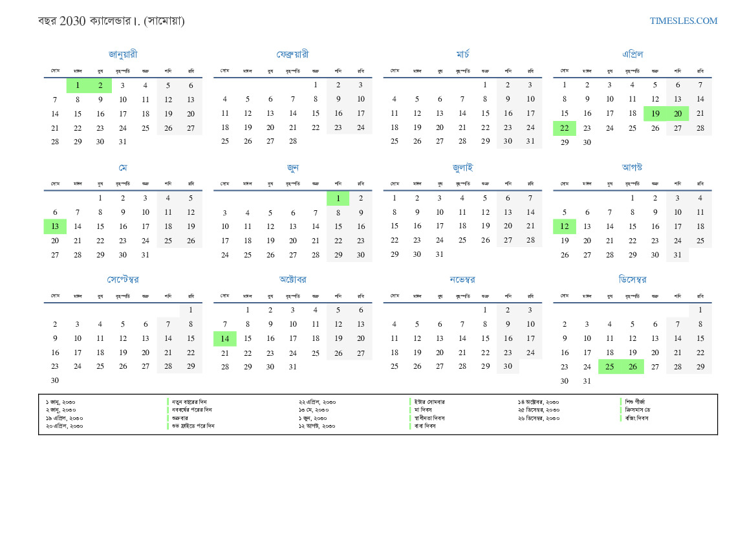Click highlighted 13 in মে
The height and width of the screenshot is (535, 756).
(55, 226)
